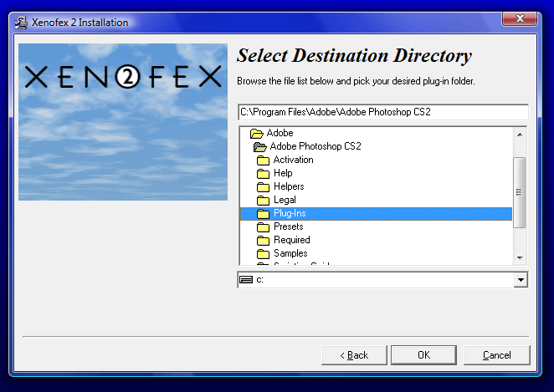
Task: Click the Presets folder icon
Action: click(x=263, y=227)
